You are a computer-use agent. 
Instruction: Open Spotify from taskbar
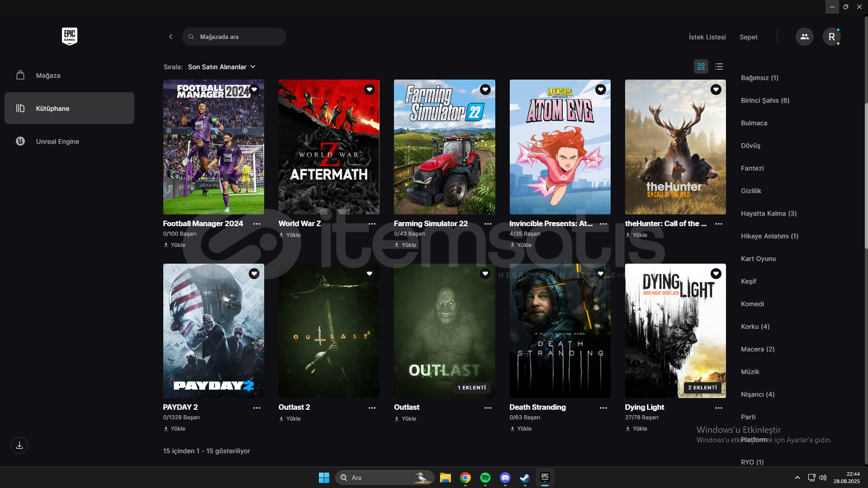pyautogui.click(x=485, y=478)
